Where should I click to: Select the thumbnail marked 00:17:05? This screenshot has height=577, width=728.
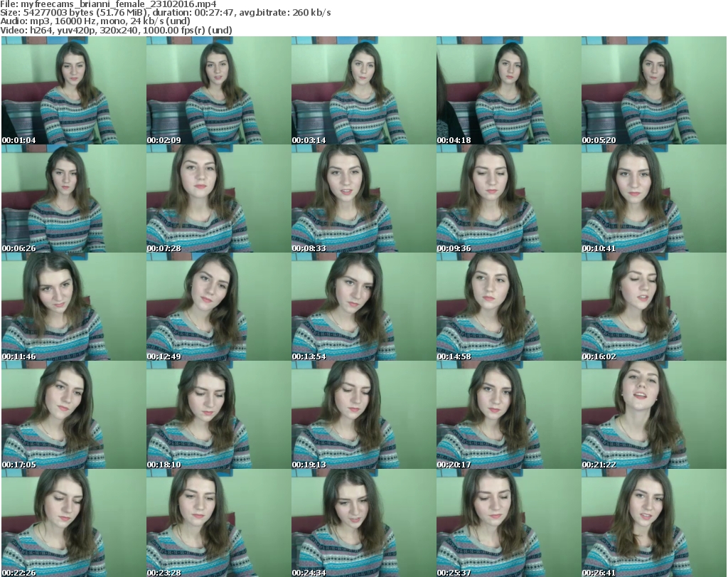[x=73, y=415]
